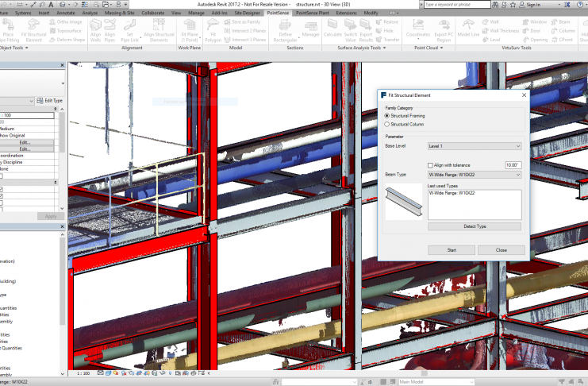The height and width of the screenshot is (386, 588).
Task: Open the Coordinates dropdown in the ribbon
Action: point(417,35)
